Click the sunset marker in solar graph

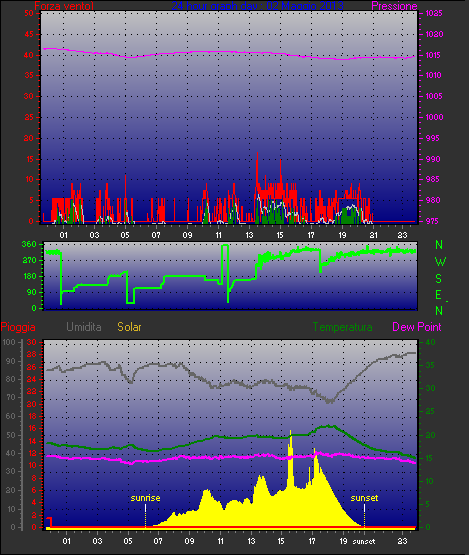click(364, 498)
